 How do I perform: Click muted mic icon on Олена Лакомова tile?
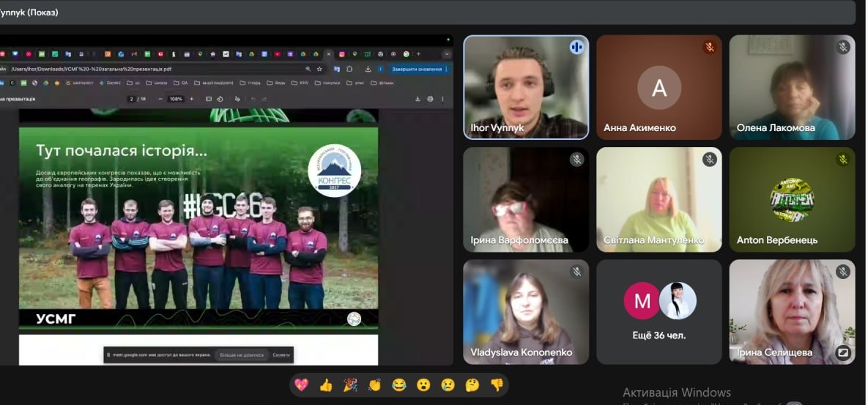tap(843, 48)
